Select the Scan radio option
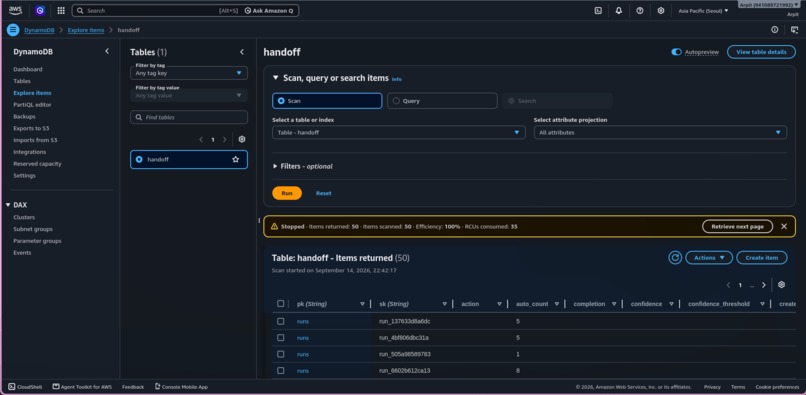Image resolution: width=806 pixels, height=395 pixels. 327,101
